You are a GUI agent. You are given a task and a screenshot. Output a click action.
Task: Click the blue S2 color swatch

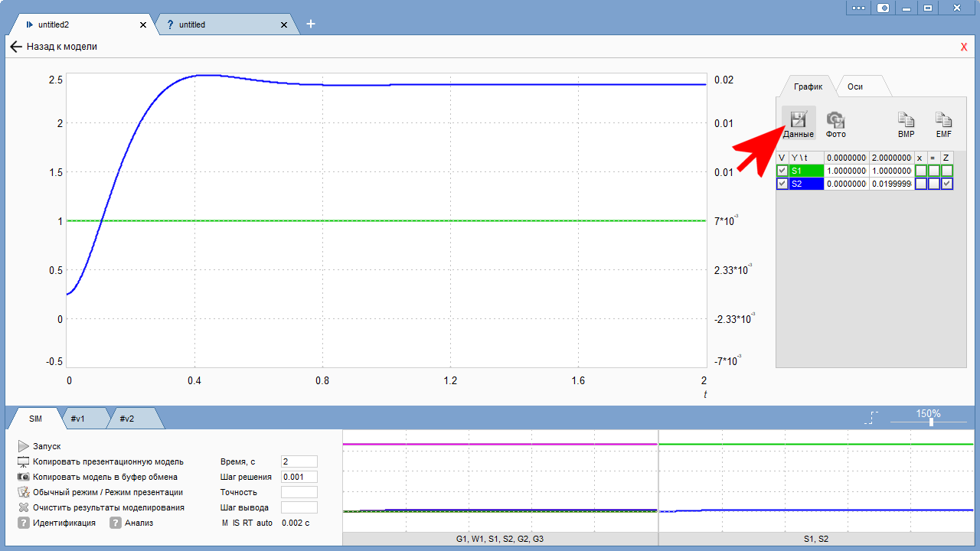point(806,184)
